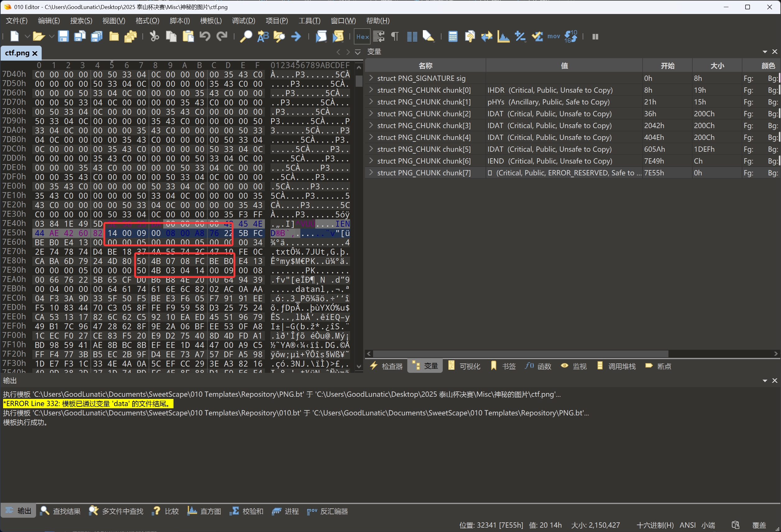Viewport: 781px width, 532px height.
Task: Open the calculator tool icon
Action: pos(453,36)
